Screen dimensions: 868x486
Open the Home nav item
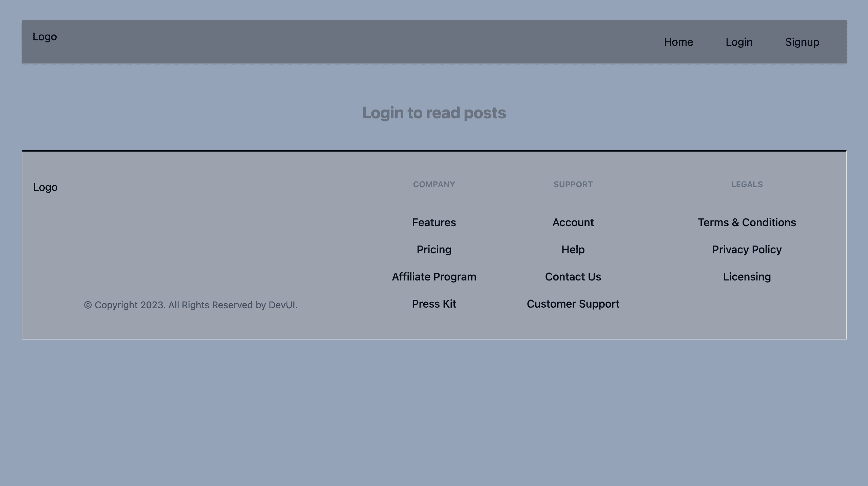click(678, 42)
